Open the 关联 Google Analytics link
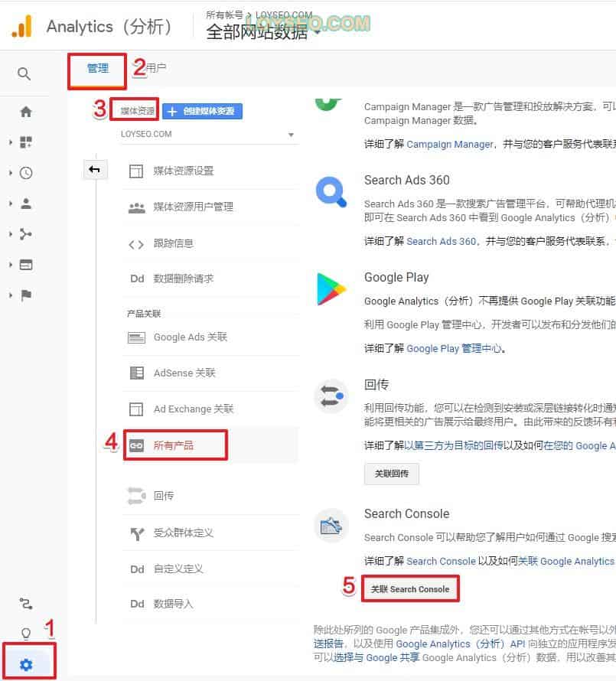Screen dimensions: 616x681 566,562
